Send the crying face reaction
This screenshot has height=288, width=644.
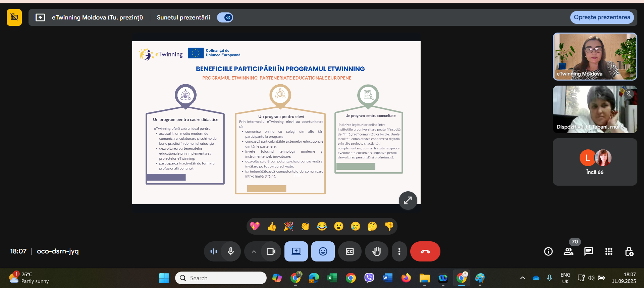coord(356,226)
